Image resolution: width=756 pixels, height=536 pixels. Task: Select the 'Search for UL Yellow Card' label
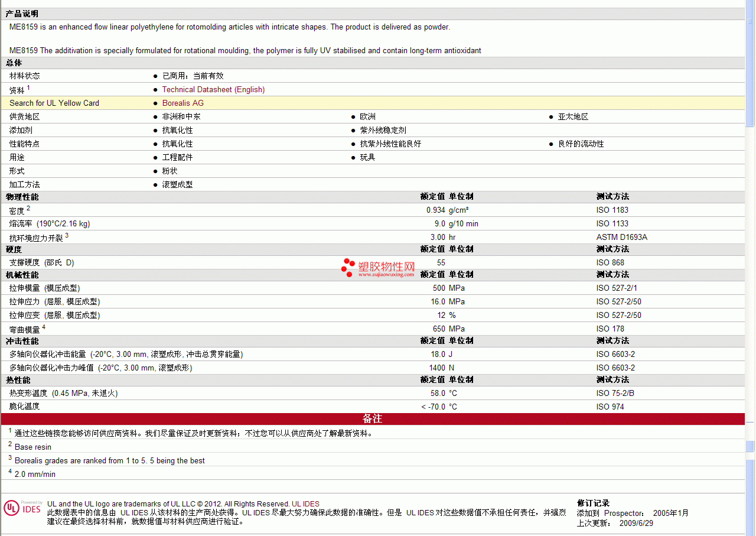click(54, 103)
